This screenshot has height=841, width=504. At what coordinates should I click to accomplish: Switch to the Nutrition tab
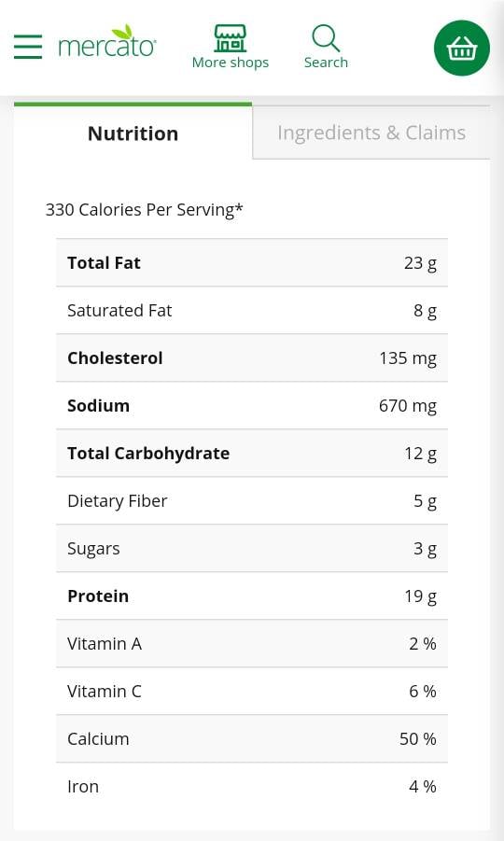[133, 133]
